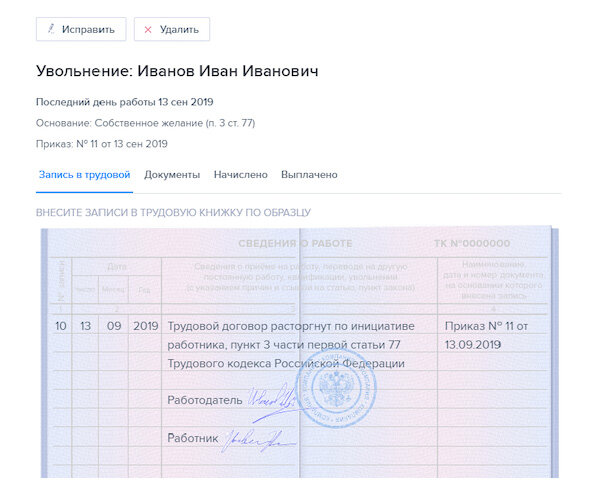Click the Работник label
Screen dimensions: 599x496
(x=193, y=438)
